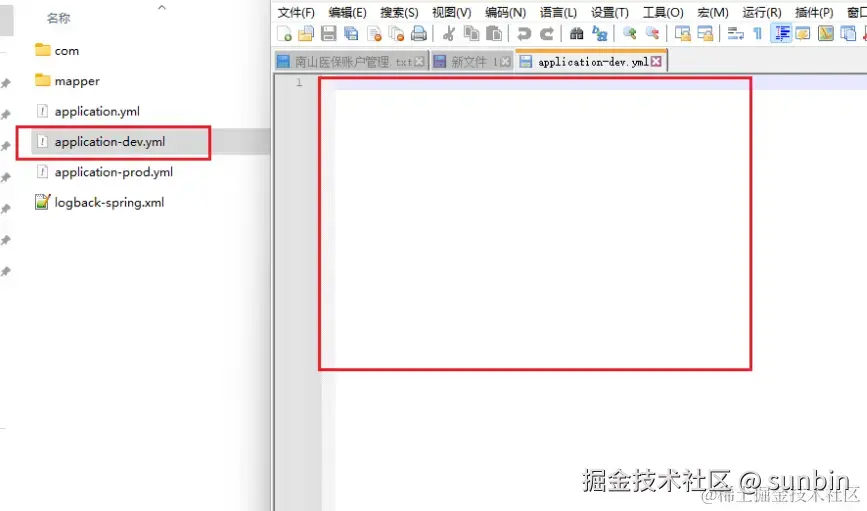
Task: Cut selection with the scissors icon
Action: click(x=448, y=34)
